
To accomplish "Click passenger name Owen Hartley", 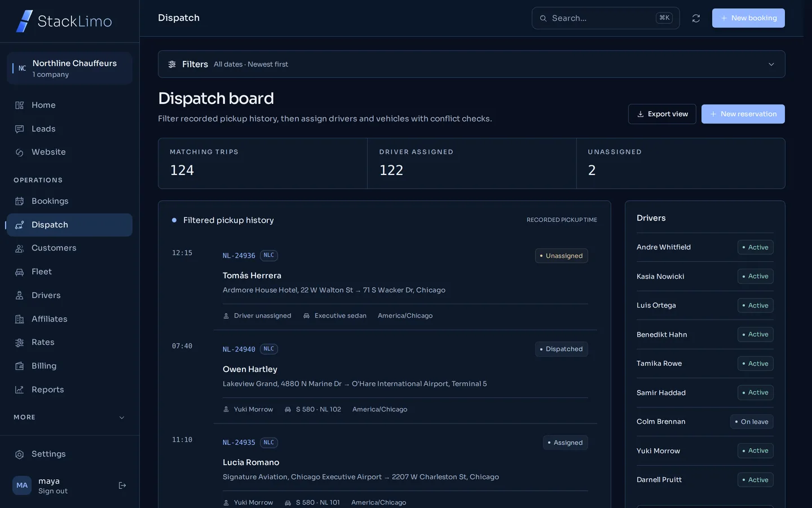I will click(x=250, y=369).
